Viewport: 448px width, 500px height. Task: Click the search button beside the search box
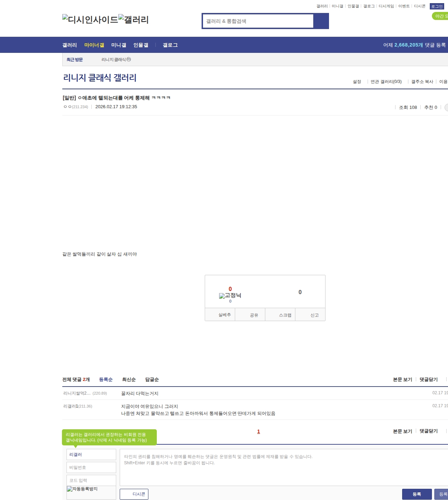click(x=321, y=21)
